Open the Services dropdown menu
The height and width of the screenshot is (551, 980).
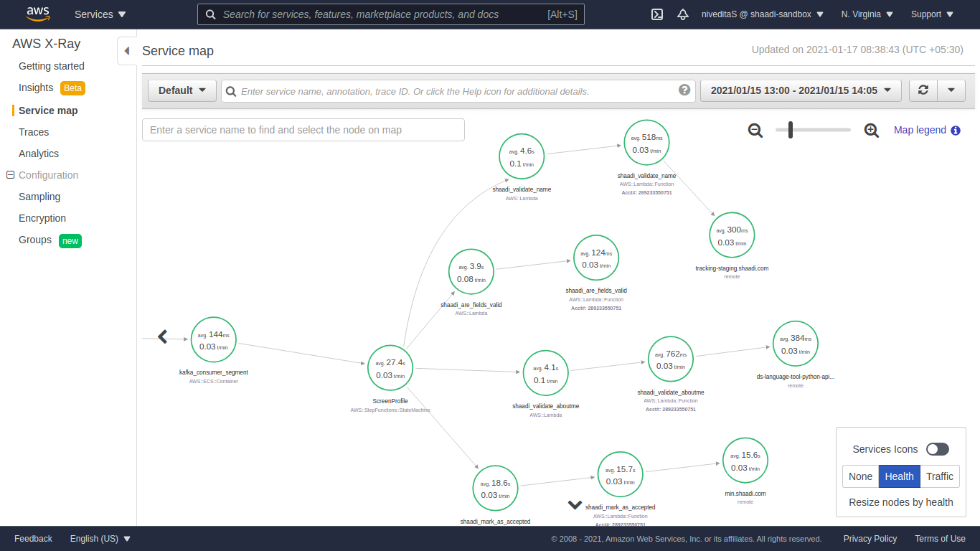click(100, 14)
